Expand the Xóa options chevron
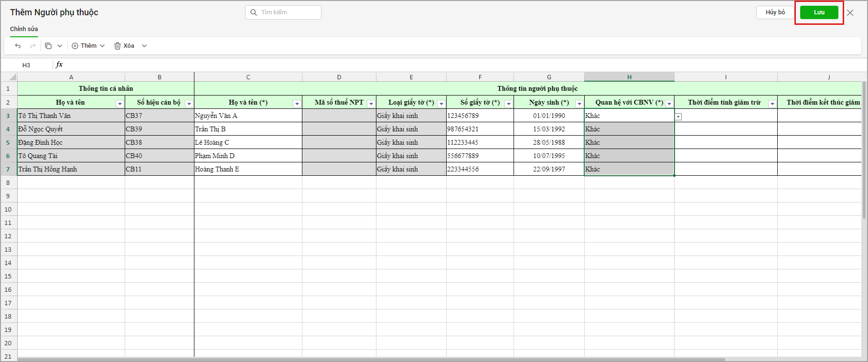Viewport: 868px width, 362px height. [144, 46]
